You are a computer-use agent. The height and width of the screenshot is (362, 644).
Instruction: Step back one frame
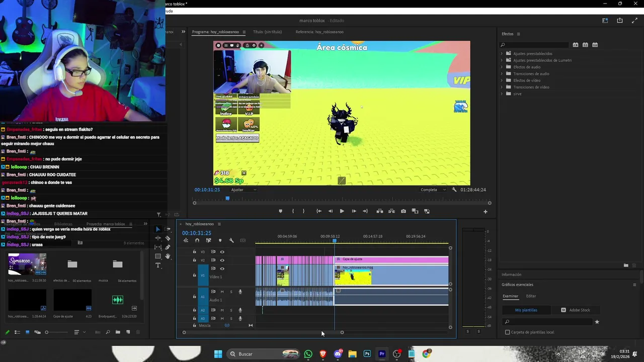pyautogui.click(x=330, y=211)
